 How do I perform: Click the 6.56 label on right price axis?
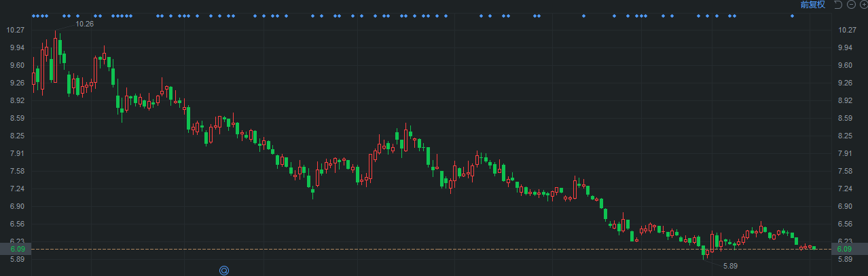(x=847, y=224)
